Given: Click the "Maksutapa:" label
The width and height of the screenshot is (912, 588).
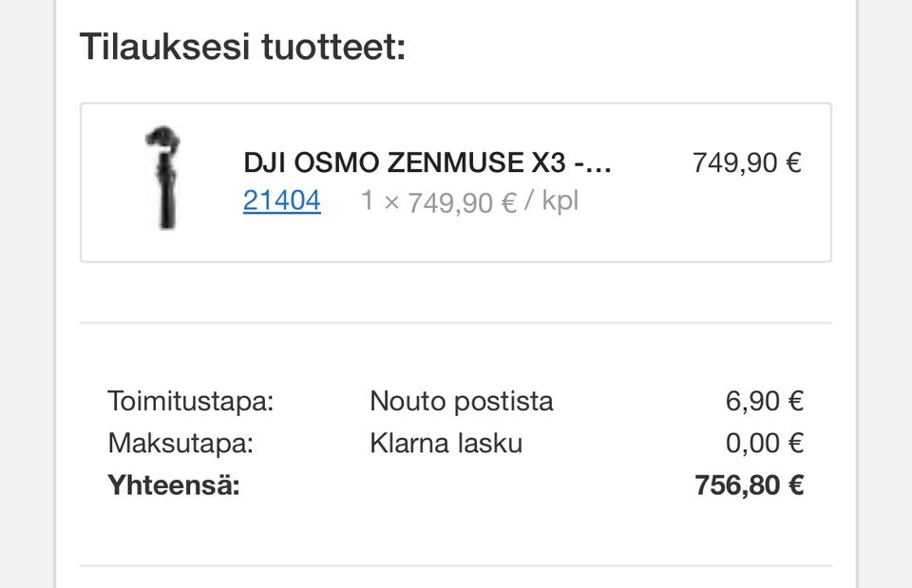Looking at the screenshot, I should [180, 444].
